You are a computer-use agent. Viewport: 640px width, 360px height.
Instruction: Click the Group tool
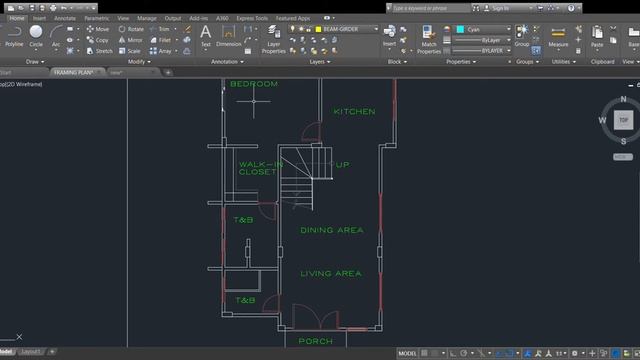[x=522, y=36]
